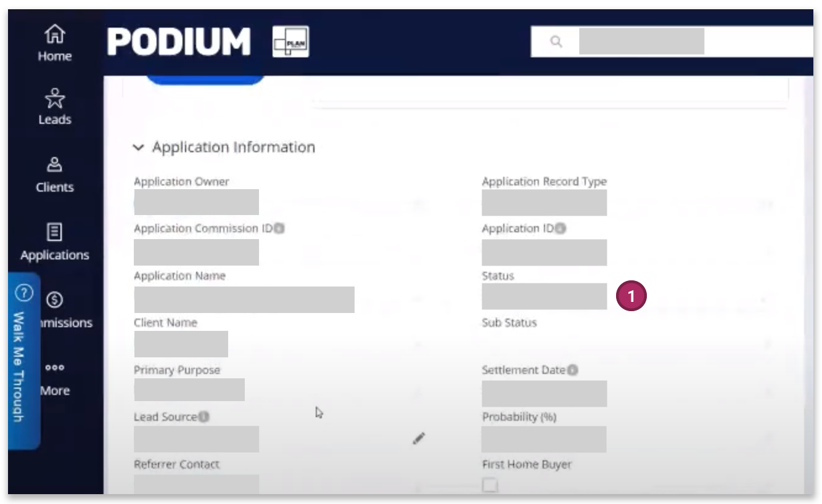Click the Client Name value link

tap(181, 344)
